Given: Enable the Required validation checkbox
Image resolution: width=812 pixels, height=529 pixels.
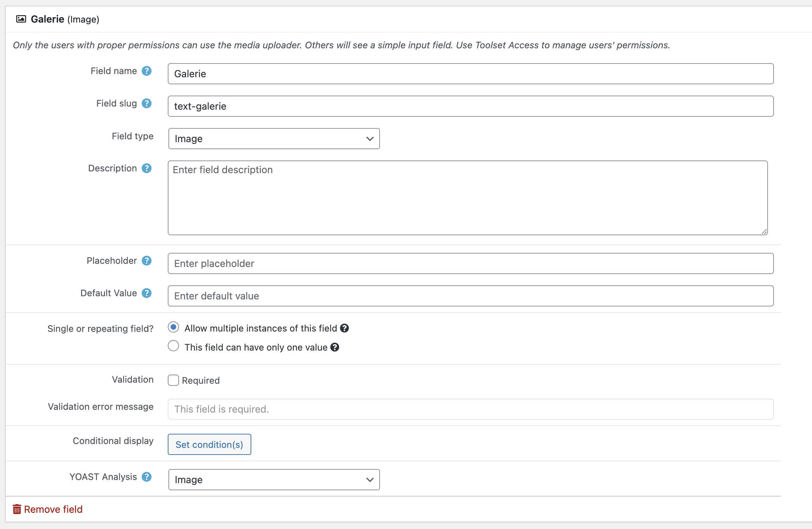Looking at the screenshot, I should pyautogui.click(x=173, y=380).
